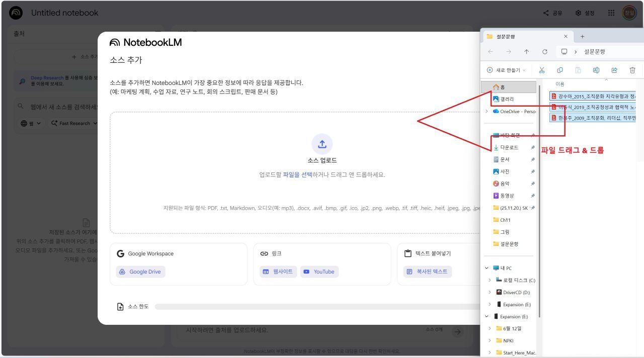Screen dimensions: 644x358
Task: Click the NotebookLM logo in the dialog
Action: click(146, 43)
